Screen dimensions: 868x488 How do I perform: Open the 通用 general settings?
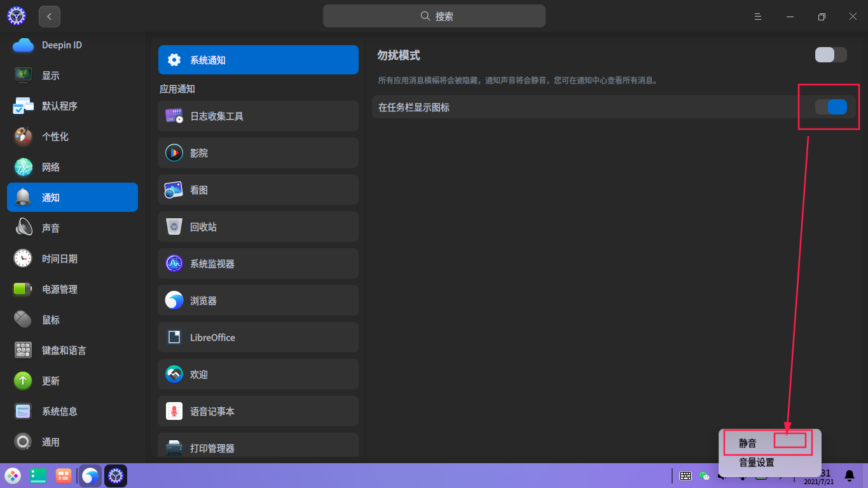point(72,442)
